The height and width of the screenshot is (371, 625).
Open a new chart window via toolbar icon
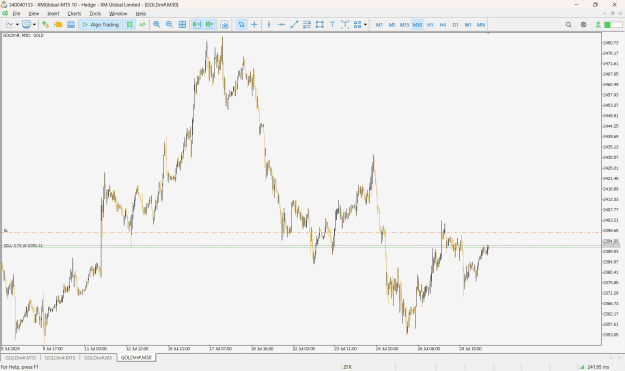[x=10, y=25]
